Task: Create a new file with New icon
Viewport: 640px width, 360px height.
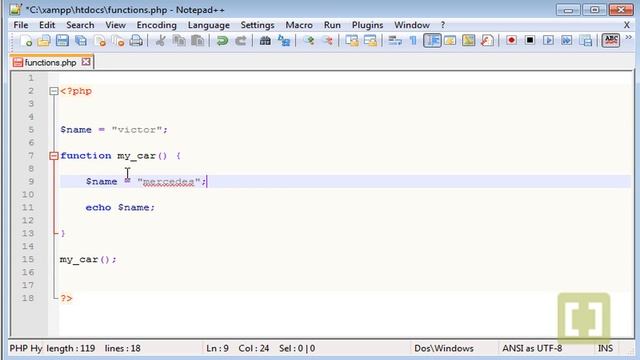Action: (26, 40)
